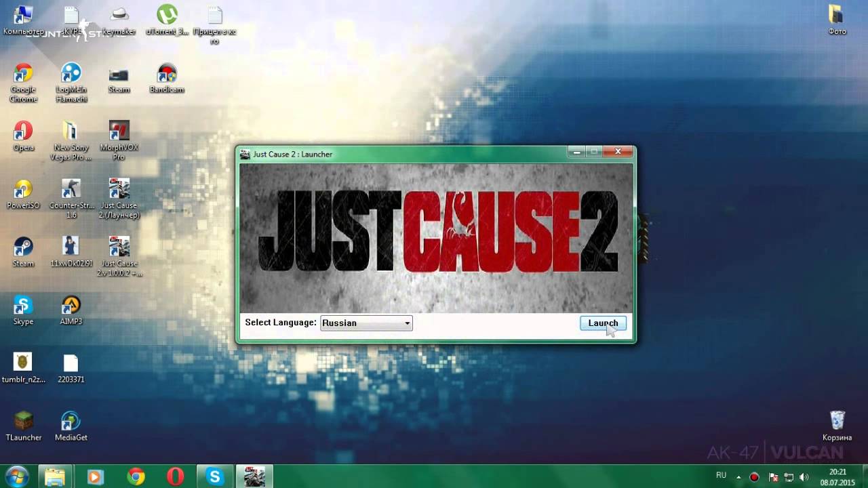Launch the blue Steam shortcut above Skype
Image resolution: width=868 pixels, height=488 pixels.
[x=23, y=252]
